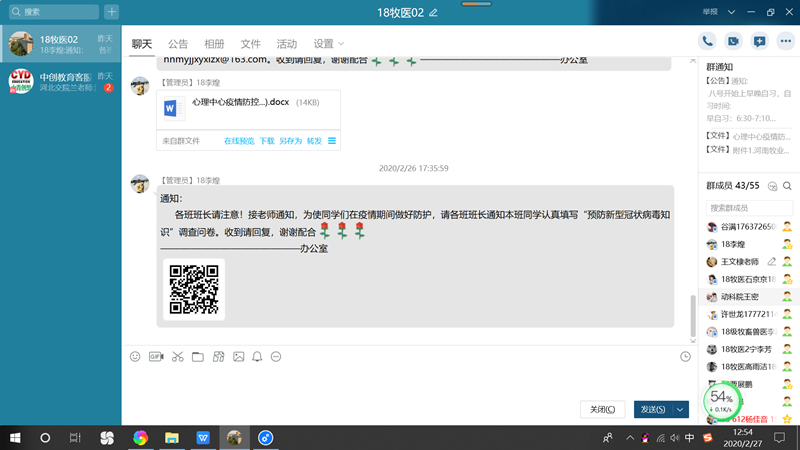Expand the file options menu on docx card

pos(332,141)
